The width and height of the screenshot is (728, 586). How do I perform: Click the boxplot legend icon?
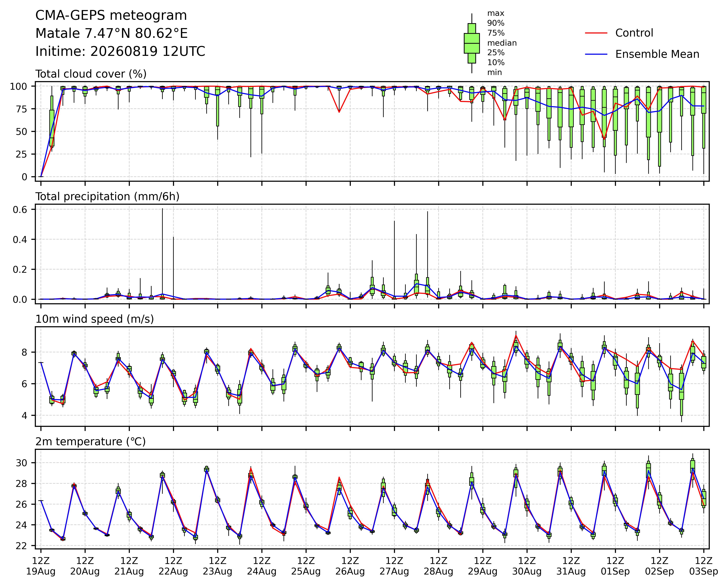(x=472, y=43)
